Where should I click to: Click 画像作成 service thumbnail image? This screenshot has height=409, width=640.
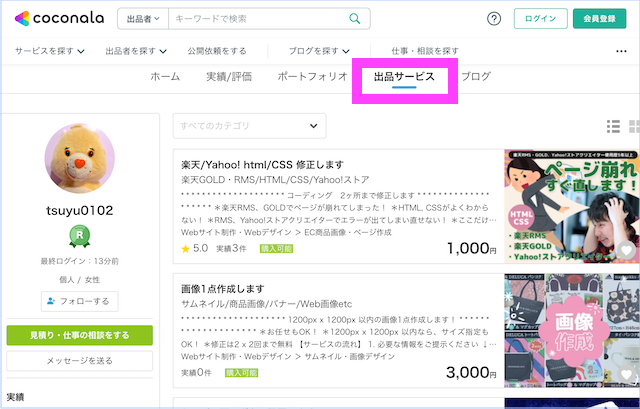tap(572, 331)
